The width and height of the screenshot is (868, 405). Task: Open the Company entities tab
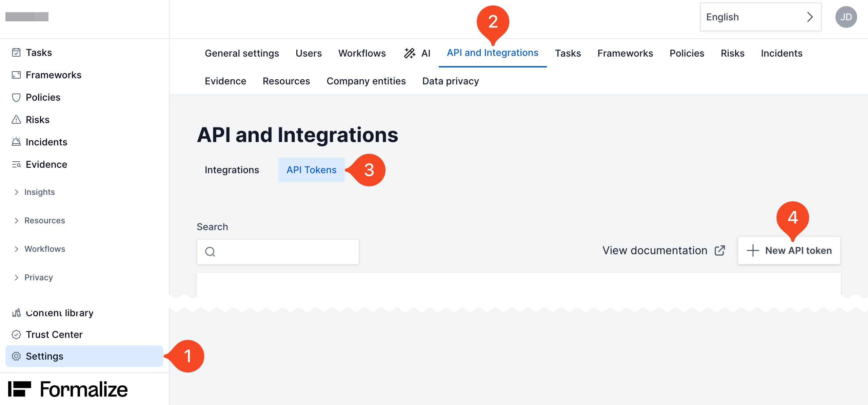(x=366, y=81)
